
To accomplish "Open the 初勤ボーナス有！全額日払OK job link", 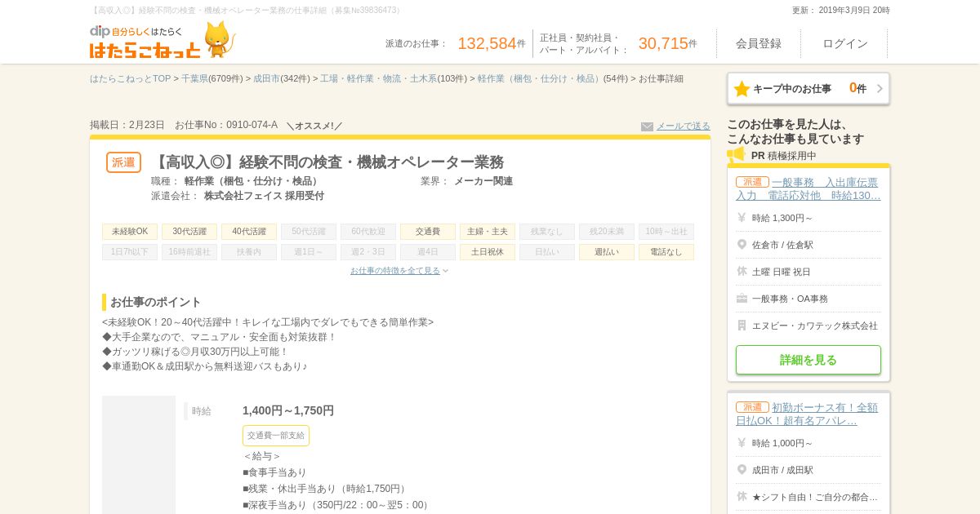I will click(808, 414).
